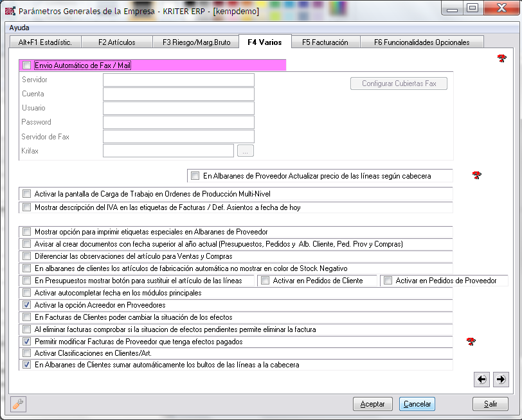The image size is (522, 420).
Task: Click the left arrow navigation button
Action: point(482,380)
